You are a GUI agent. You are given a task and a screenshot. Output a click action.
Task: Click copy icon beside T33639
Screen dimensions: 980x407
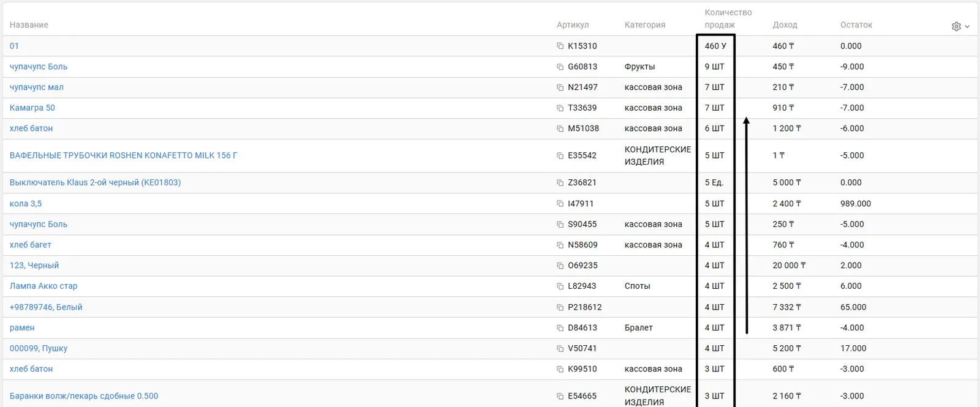coord(560,108)
